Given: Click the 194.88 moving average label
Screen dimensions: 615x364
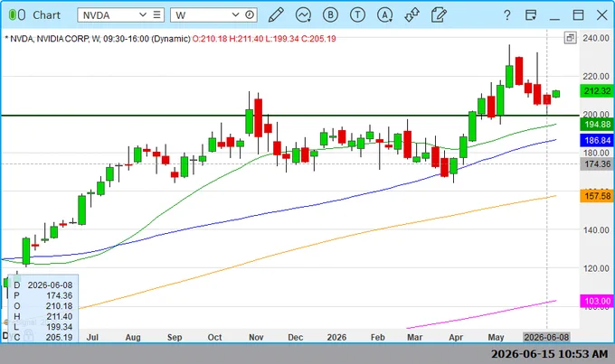Looking at the screenshot, I should (597, 125).
